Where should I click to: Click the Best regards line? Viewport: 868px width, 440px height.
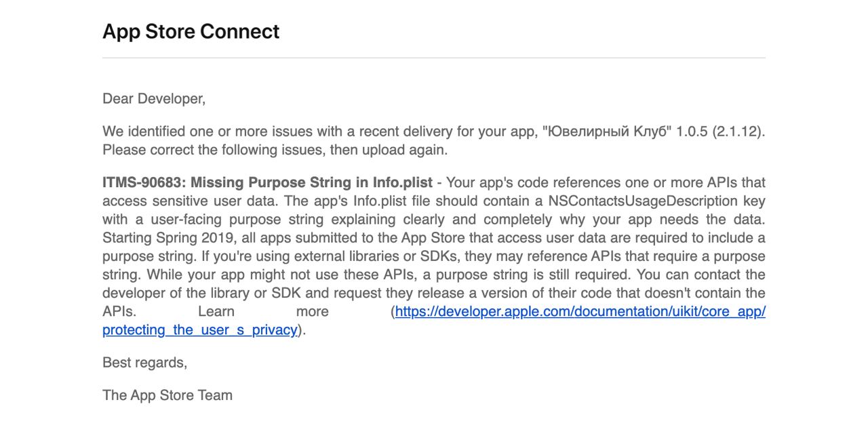pyautogui.click(x=145, y=363)
